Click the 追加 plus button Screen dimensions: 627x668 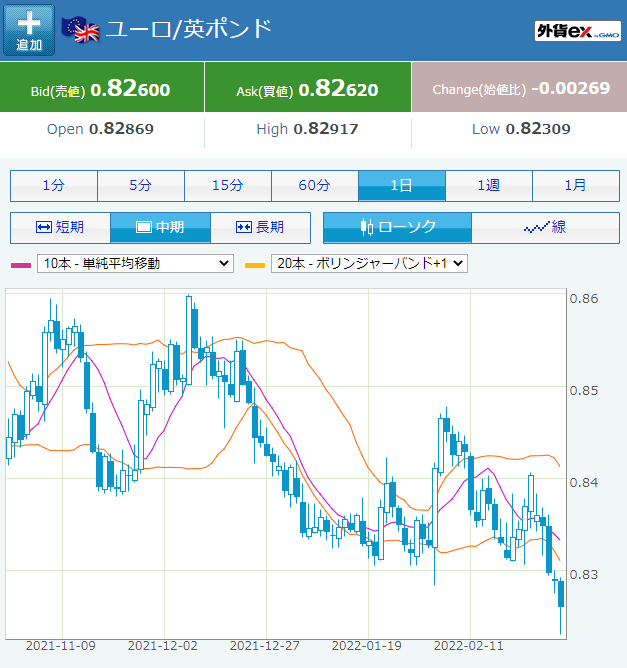(29, 30)
